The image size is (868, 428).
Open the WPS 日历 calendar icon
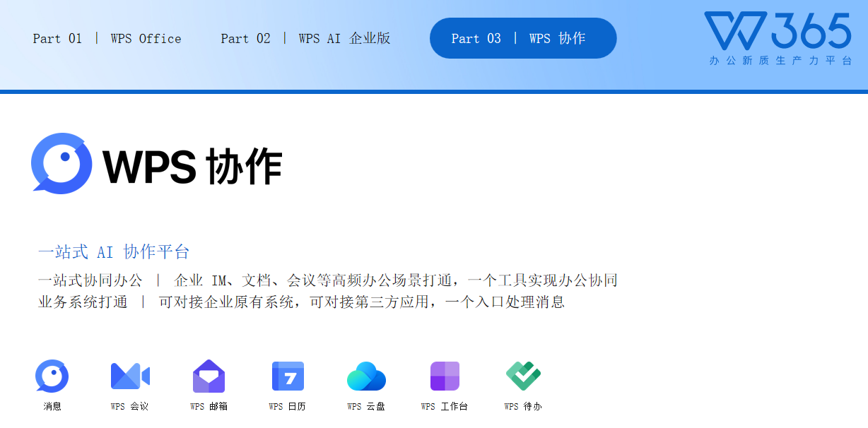(288, 376)
